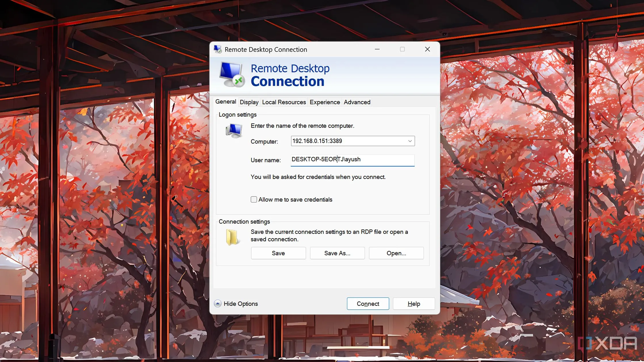
Task: Expand the Computer address dropdown list
Action: click(410, 141)
